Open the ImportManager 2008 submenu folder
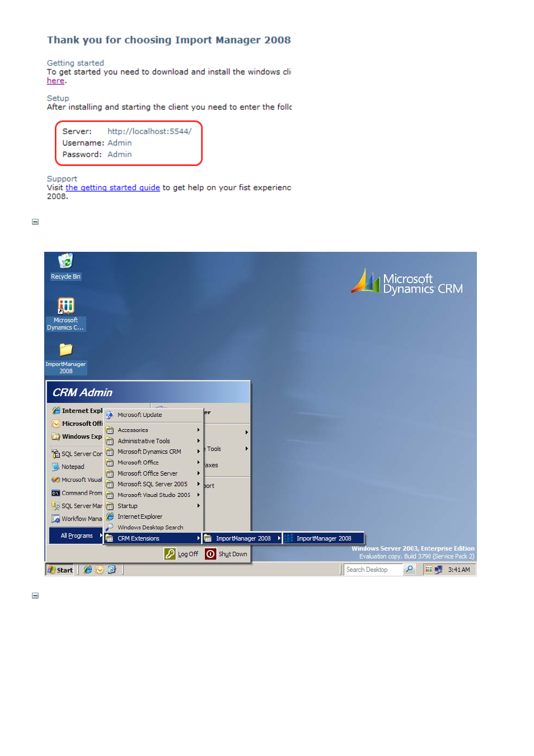Screen dimensions: 534x756 pos(242,538)
